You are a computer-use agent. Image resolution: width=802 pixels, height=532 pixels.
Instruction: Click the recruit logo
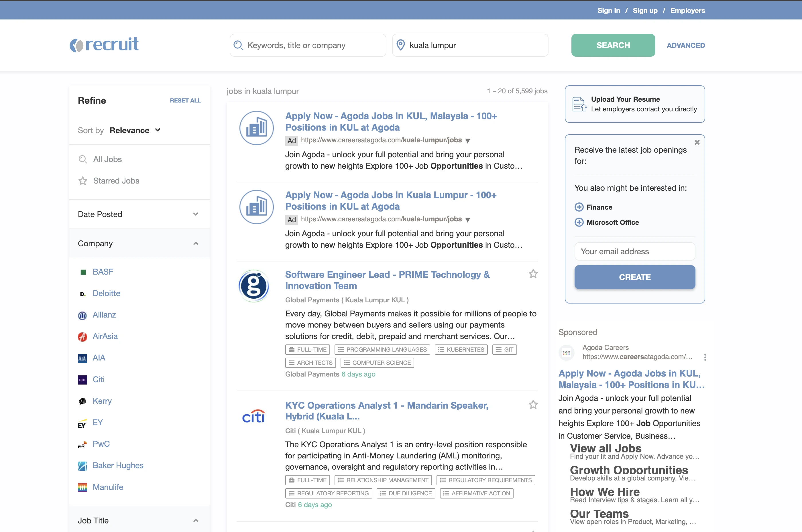[x=104, y=45]
